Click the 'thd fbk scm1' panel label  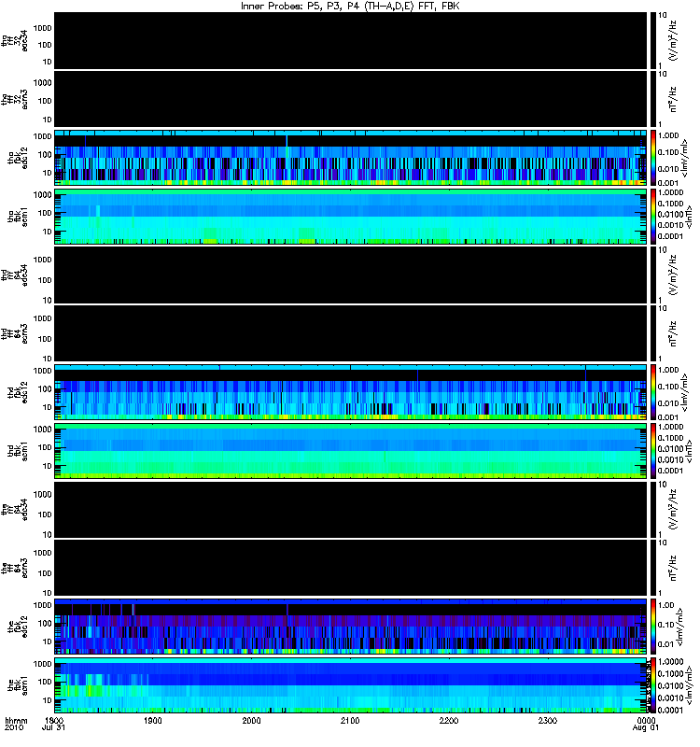(18, 451)
